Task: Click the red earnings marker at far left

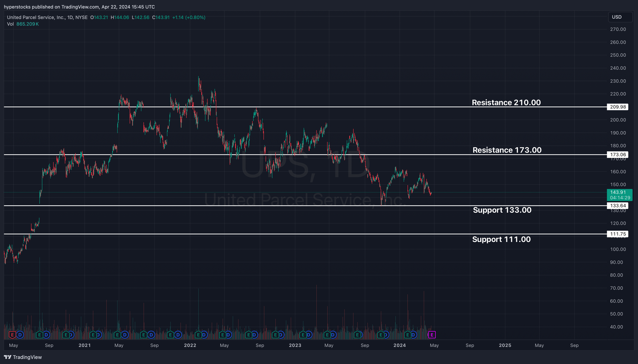Action: tap(12, 335)
